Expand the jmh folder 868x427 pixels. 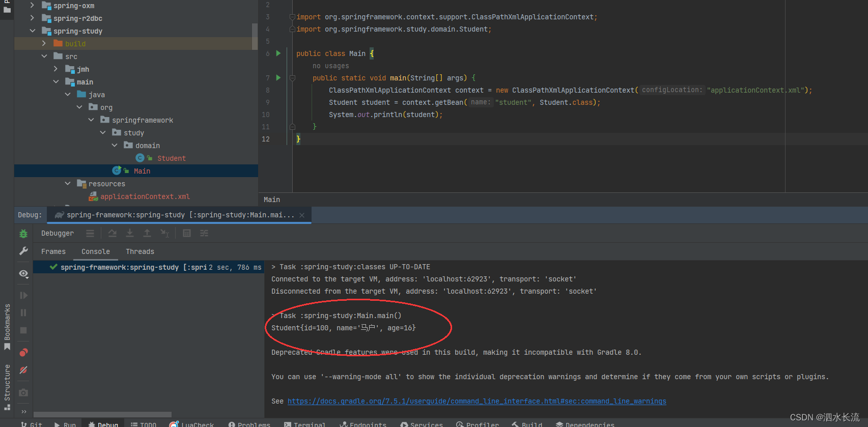pos(55,69)
